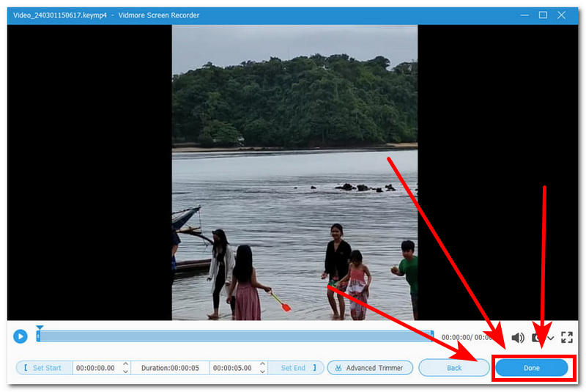Go Back to previous screen

coord(453,368)
